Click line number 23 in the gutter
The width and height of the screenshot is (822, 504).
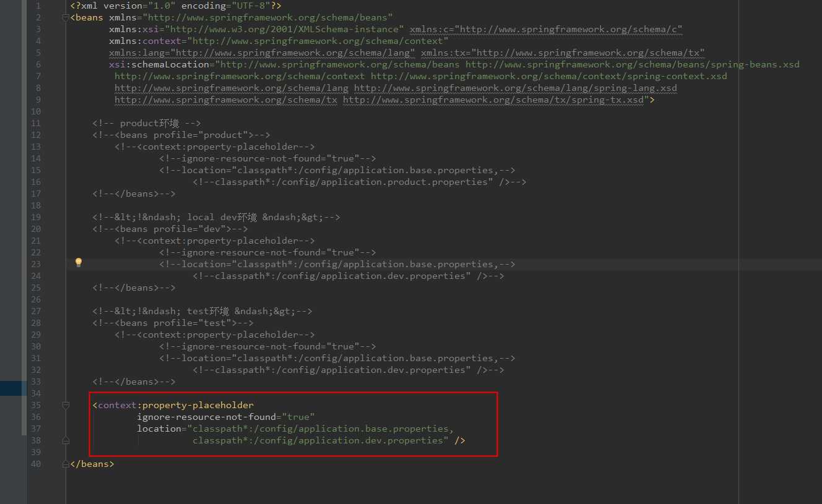[x=36, y=264]
